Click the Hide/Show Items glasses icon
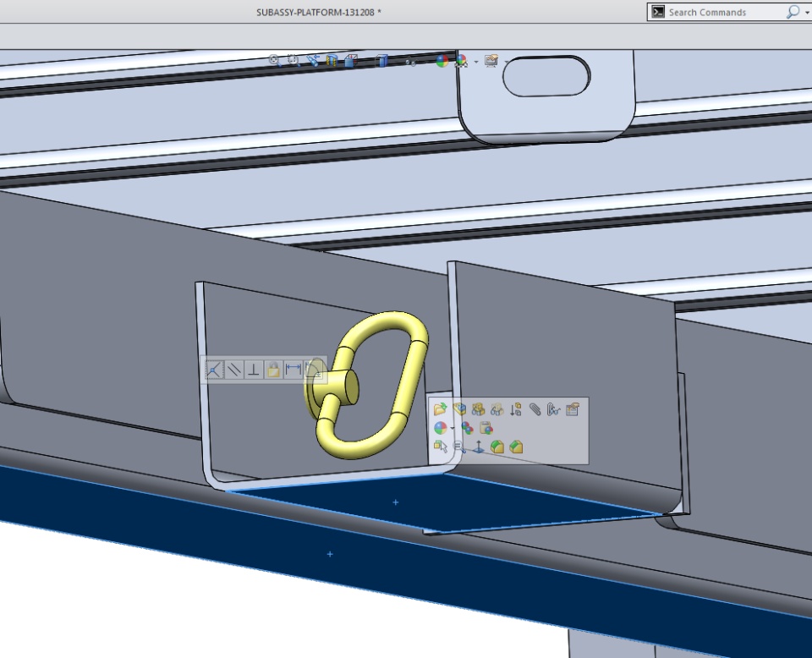 coord(411,61)
